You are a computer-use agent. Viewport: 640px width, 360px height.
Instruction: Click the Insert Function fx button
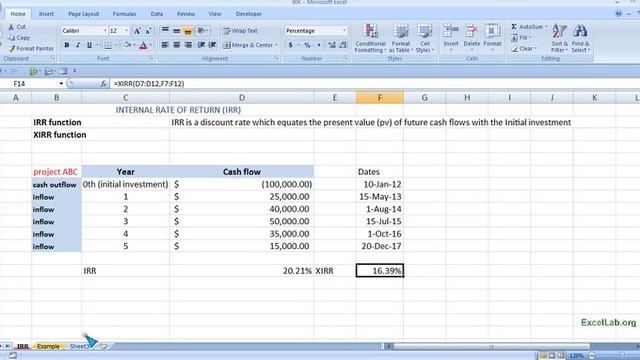coord(104,84)
